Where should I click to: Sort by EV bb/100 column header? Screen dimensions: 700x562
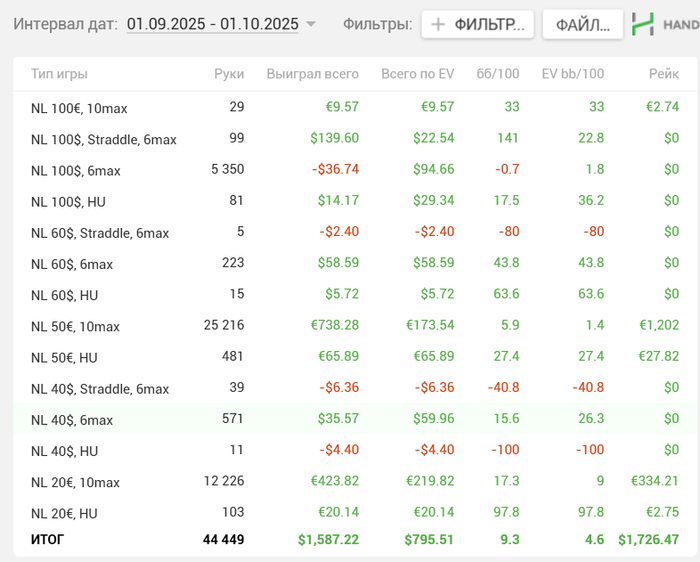(x=572, y=74)
